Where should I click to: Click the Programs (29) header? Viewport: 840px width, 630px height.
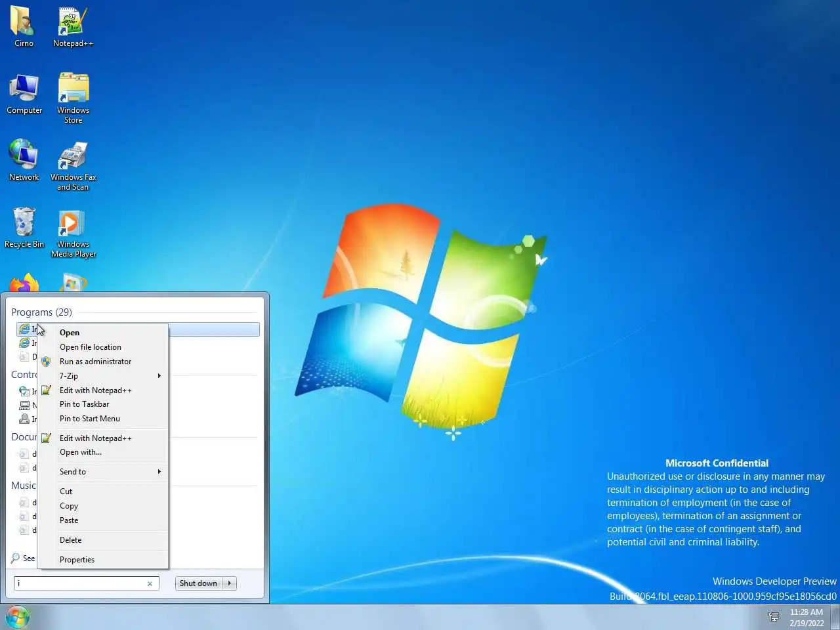tap(41, 312)
